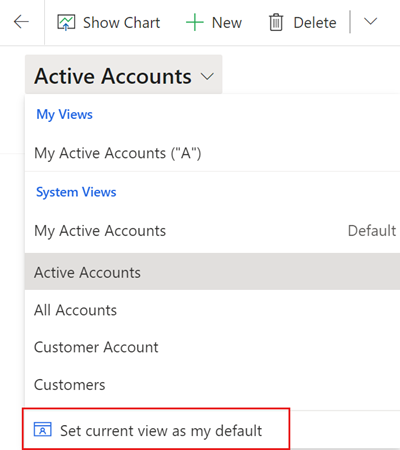Click the Delete button label
This screenshot has width=400, height=450.
click(315, 23)
